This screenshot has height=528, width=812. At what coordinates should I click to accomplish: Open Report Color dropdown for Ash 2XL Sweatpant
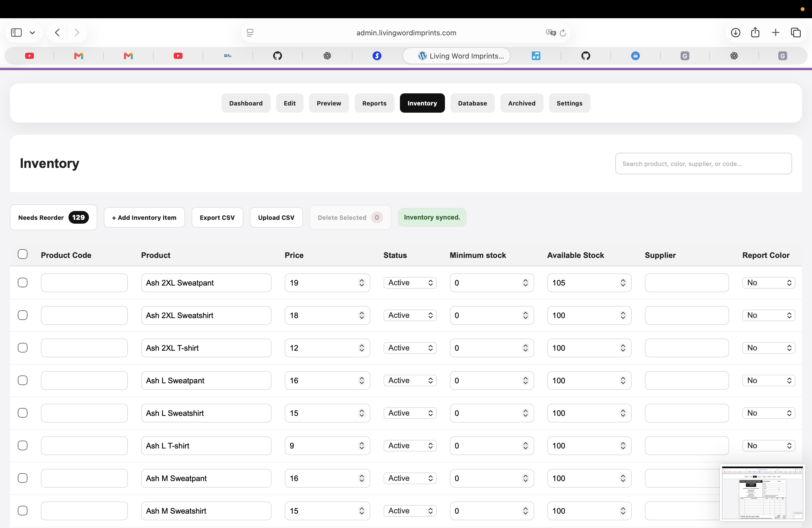pyautogui.click(x=769, y=283)
